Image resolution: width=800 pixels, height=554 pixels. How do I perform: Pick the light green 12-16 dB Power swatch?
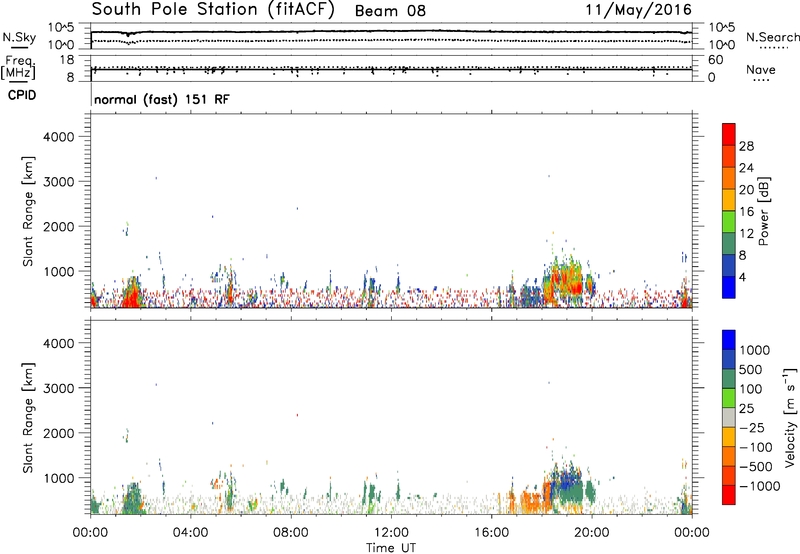click(x=729, y=222)
